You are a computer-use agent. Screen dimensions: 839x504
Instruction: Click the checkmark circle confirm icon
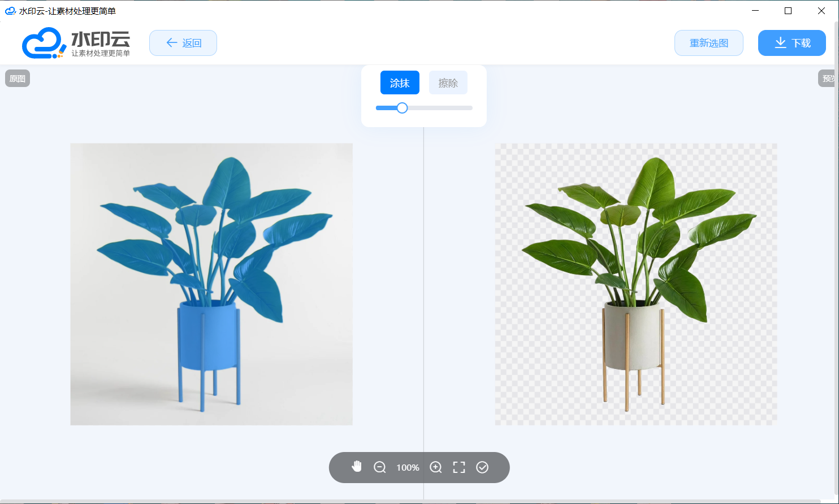[x=482, y=467]
